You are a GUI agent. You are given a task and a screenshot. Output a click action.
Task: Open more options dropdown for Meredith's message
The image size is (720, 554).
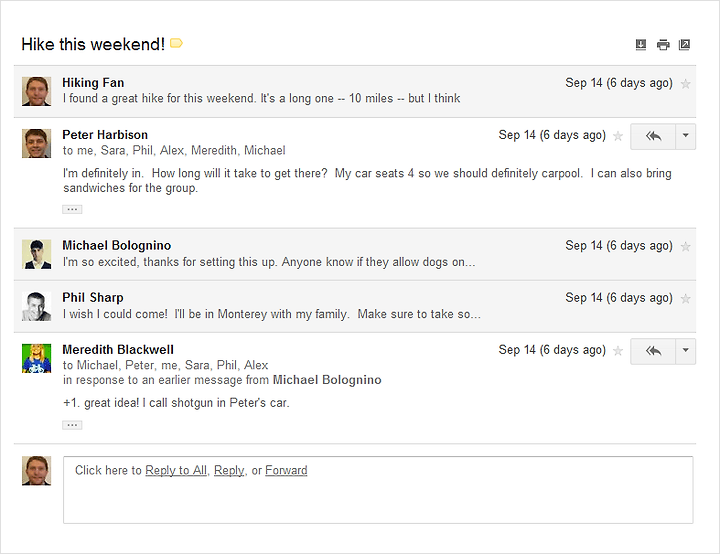[x=686, y=351]
